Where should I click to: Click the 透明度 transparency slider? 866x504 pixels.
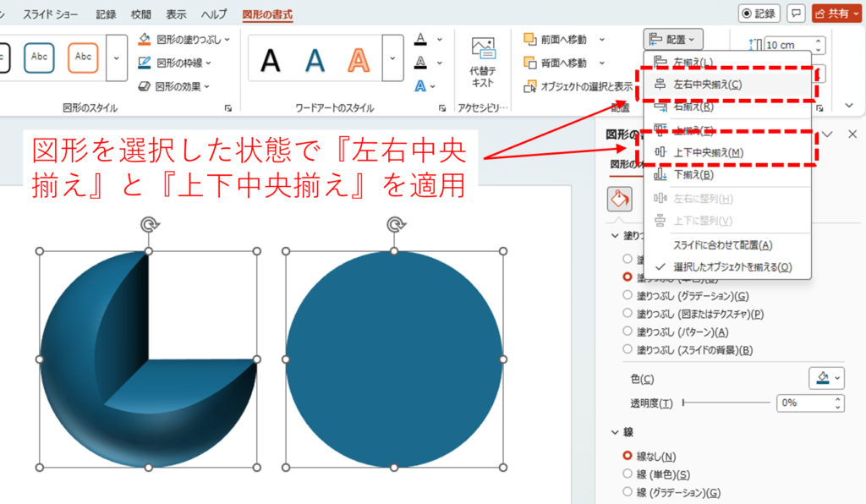pyautogui.click(x=726, y=403)
